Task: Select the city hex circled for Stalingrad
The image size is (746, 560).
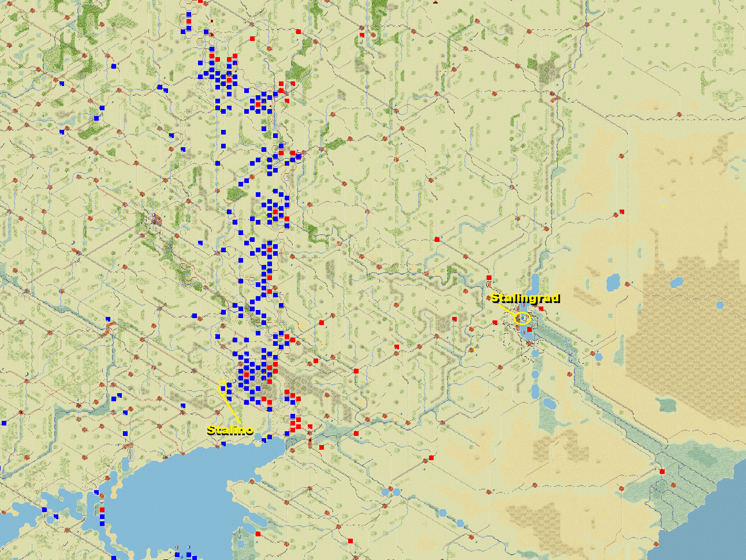Action: (523, 318)
